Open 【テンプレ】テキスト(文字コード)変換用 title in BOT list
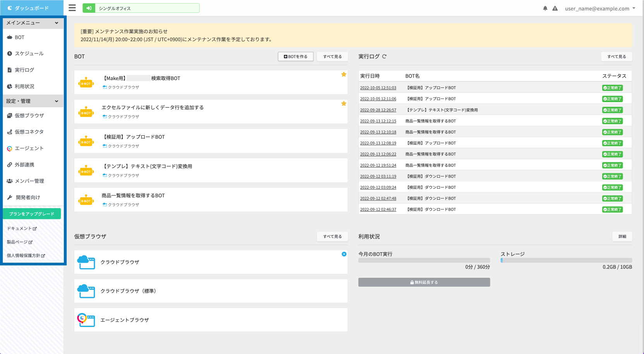644x354 pixels. (147, 166)
